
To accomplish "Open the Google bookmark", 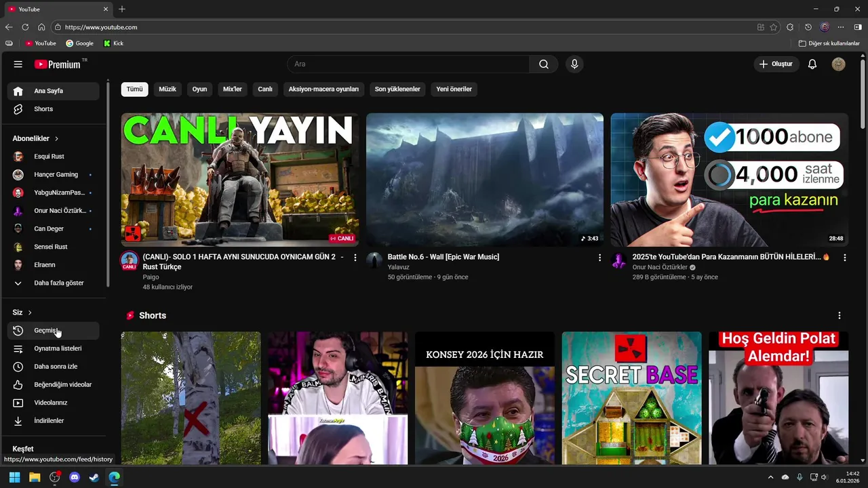I will coord(79,43).
